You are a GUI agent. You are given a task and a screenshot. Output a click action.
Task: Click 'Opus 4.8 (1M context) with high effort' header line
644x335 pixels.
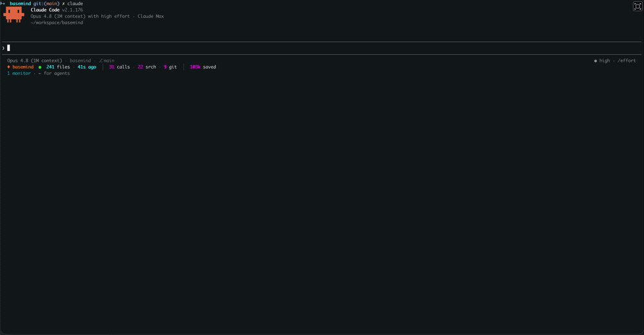point(80,17)
